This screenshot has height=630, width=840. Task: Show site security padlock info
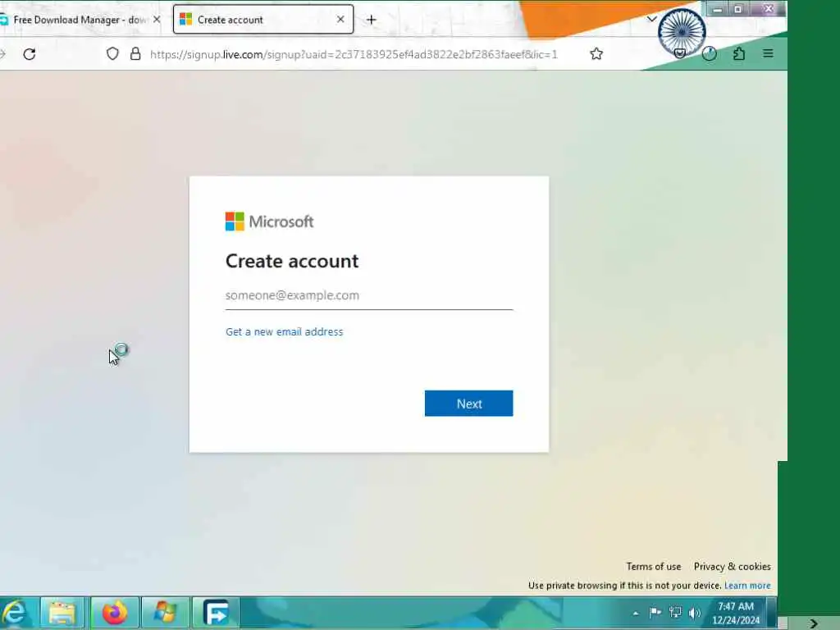click(135, 53)
